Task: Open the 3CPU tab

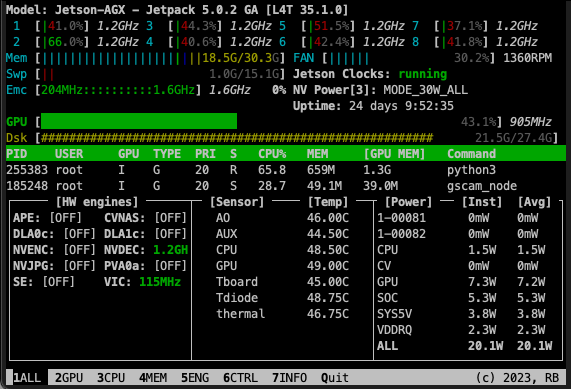Action: (x=111, y=378)
